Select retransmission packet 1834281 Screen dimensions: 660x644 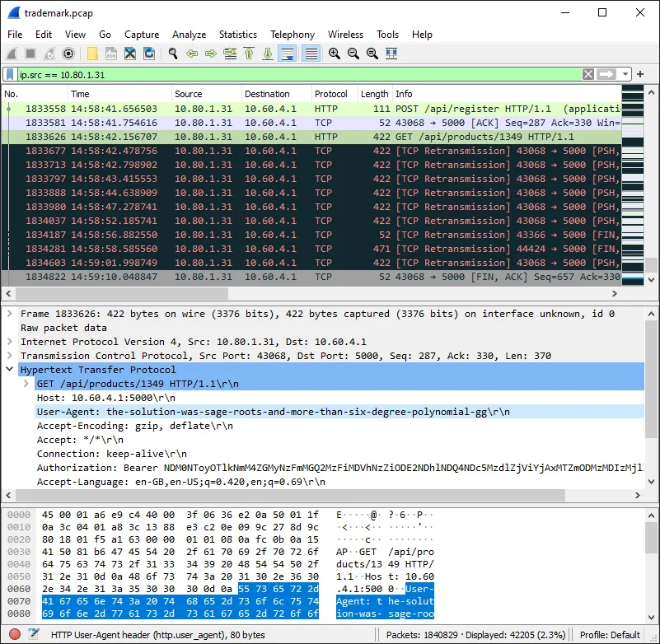(x=311, y=249)
